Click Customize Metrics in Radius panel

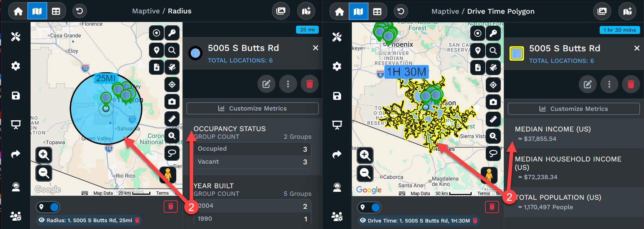point(252,108)
